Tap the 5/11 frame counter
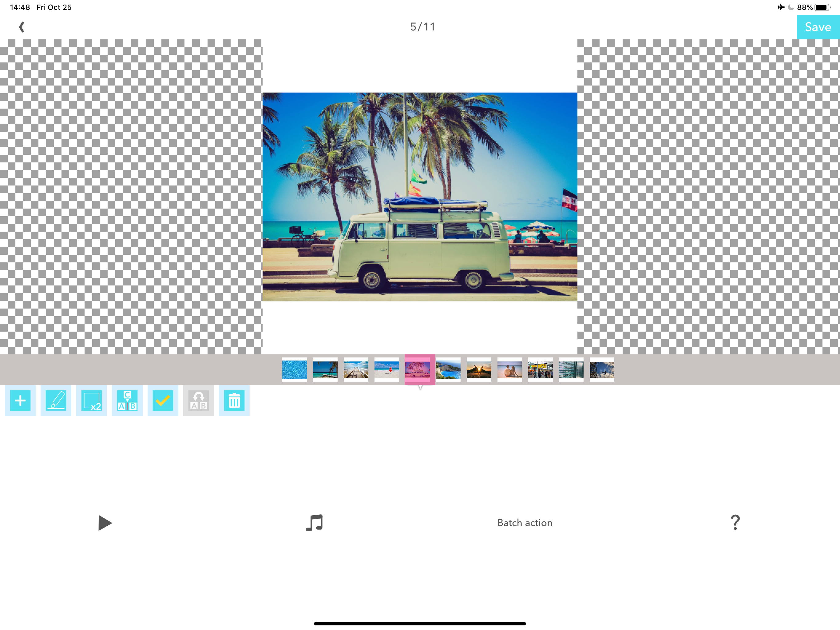840x630 pixels. point(423,26)
